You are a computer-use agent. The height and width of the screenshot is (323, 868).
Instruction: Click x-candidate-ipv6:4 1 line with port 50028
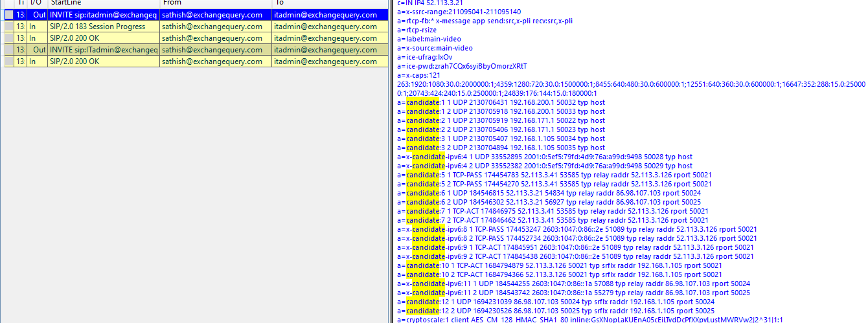pyautogui.click(x=545, y=157)
